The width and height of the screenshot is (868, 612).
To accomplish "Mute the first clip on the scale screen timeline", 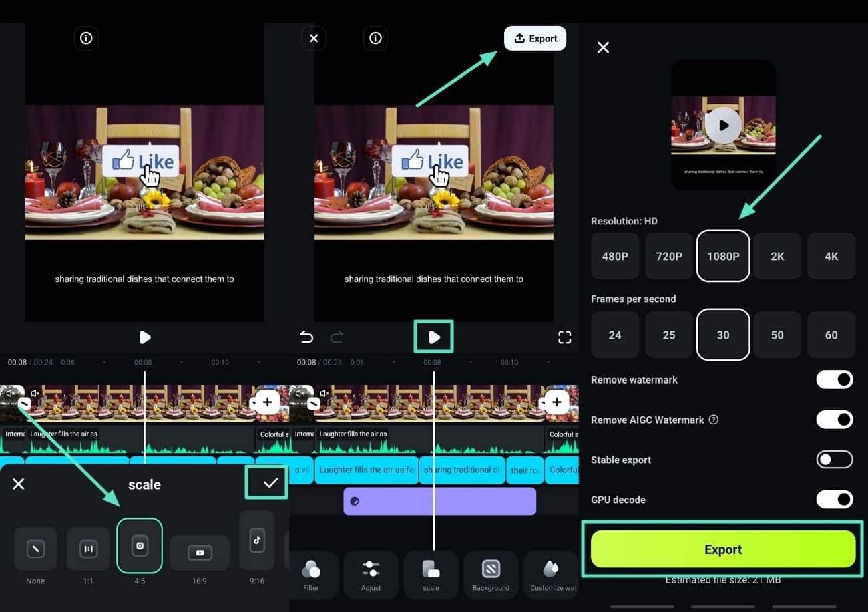I will coord(10,394).
